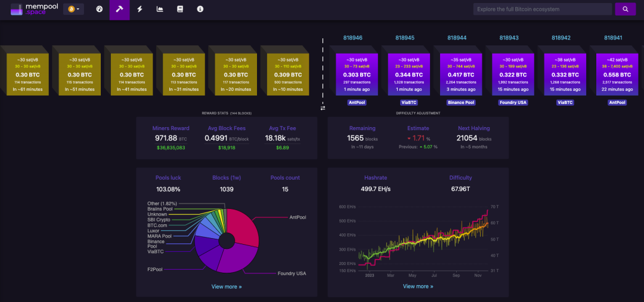Click the Mining hammer icon in navbar
The image size is (644, 302).
coord(119,10)
